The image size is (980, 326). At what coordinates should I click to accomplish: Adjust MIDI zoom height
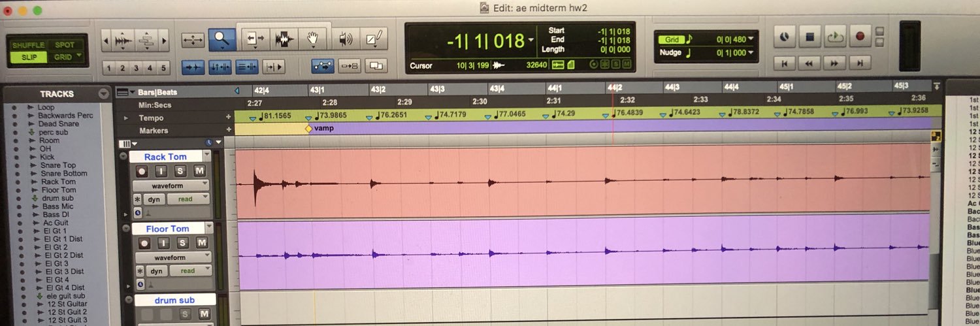click(147, 41)
